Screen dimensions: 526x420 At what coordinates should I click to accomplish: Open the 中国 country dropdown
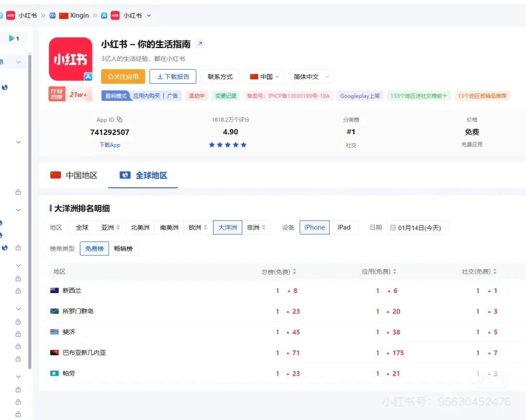click(x=264, y=76)
